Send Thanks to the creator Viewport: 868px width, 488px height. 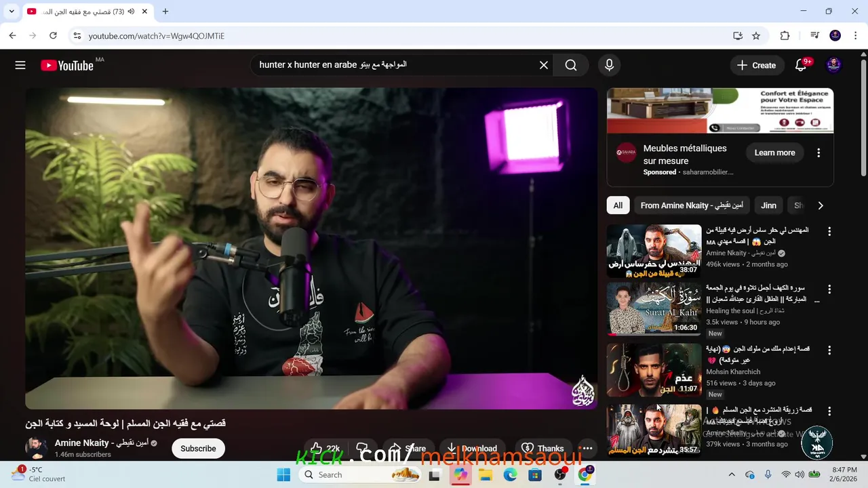click(542, 448)
